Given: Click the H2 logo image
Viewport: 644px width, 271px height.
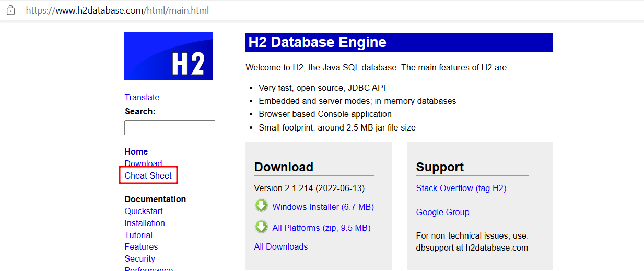Looking at the screenshot, I should [169, 56].
